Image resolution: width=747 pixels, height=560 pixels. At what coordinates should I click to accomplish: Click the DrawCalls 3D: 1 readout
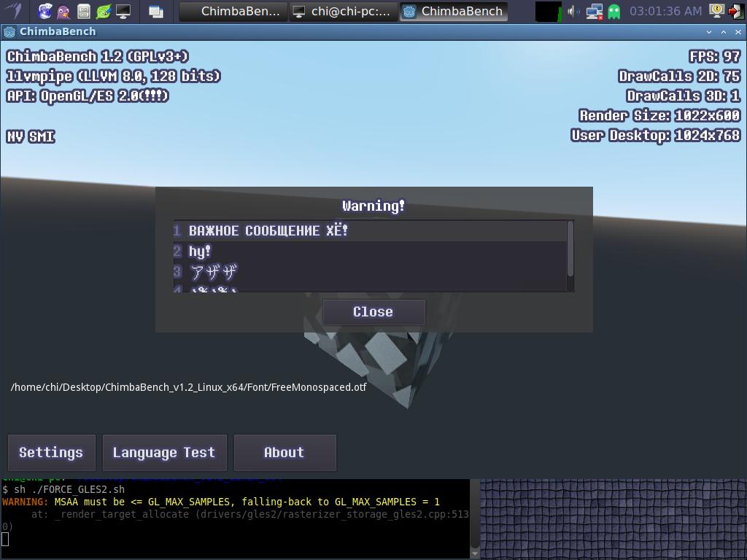pyautogui.click(x=683, y=96)
